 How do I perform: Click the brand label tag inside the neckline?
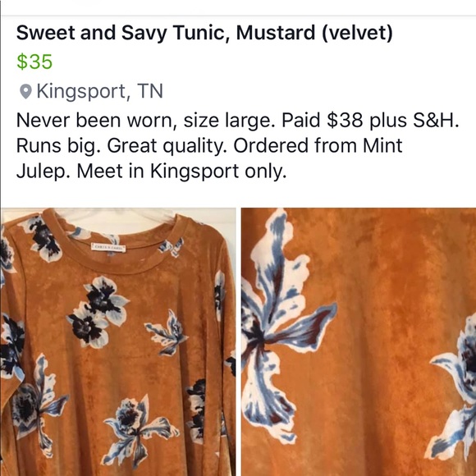point(108,248)
